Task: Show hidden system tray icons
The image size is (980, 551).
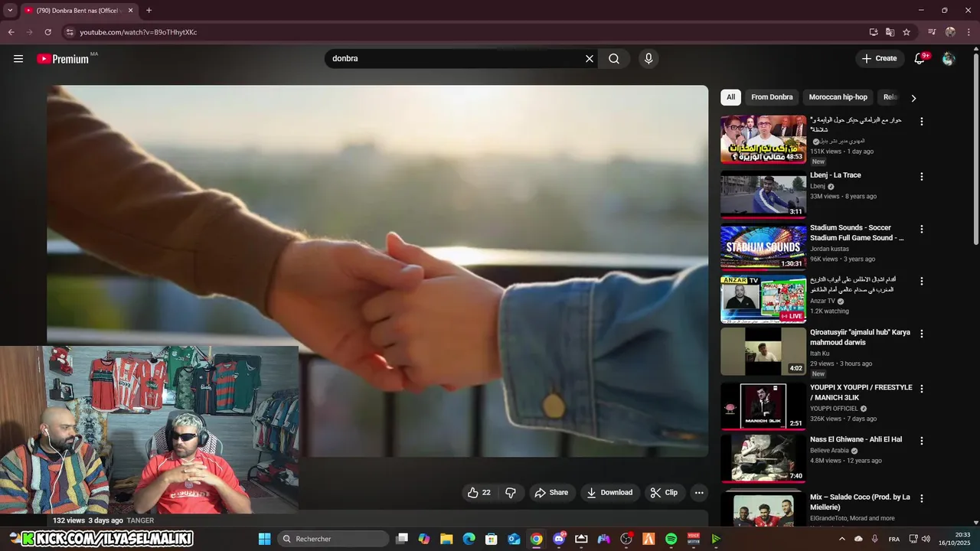Action: (x=841, y=539)
